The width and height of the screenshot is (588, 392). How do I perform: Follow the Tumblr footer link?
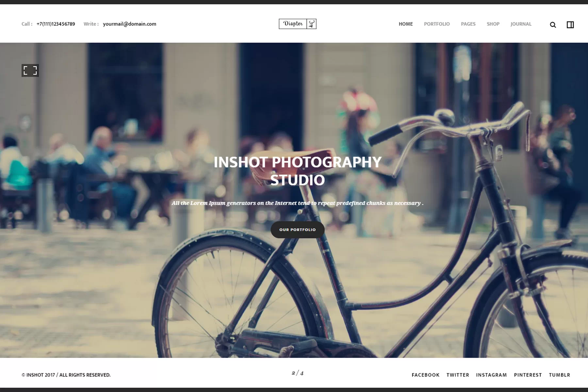pyautogui.click(x=559, y=375)
